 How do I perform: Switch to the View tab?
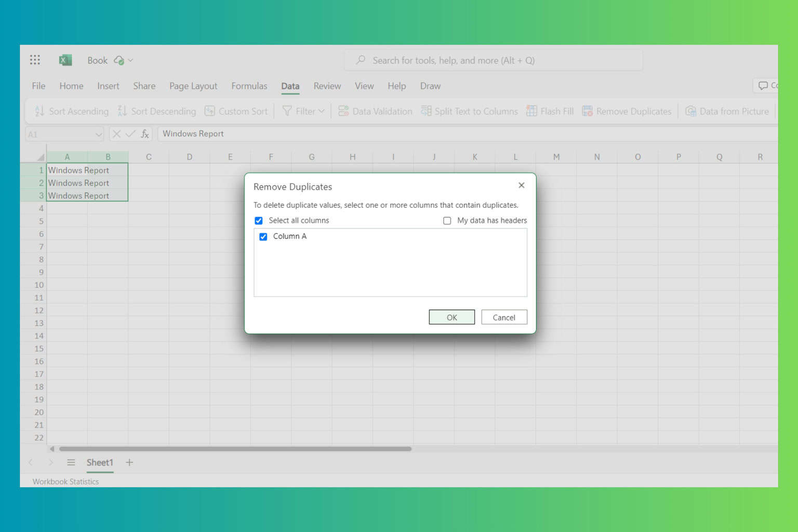tap(364, 86)
